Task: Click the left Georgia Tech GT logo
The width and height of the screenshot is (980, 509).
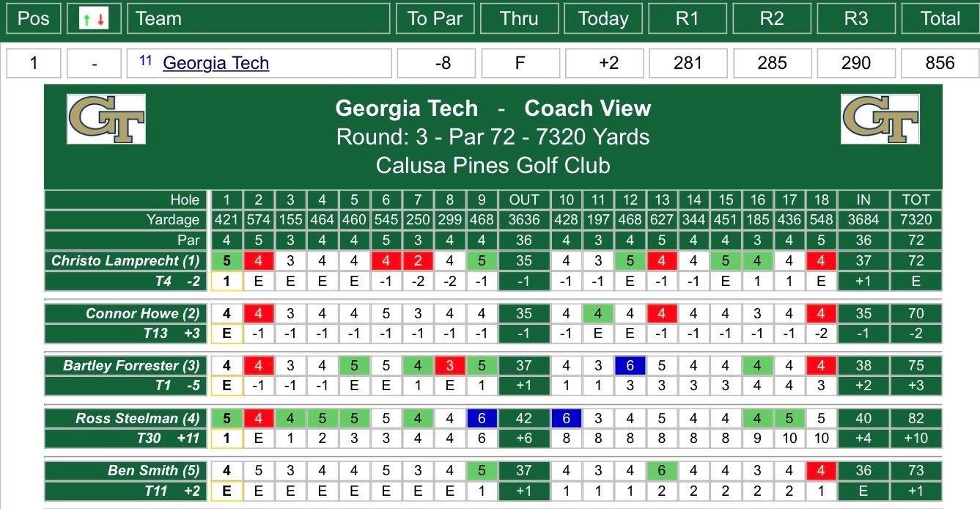Action: point(106,119)
